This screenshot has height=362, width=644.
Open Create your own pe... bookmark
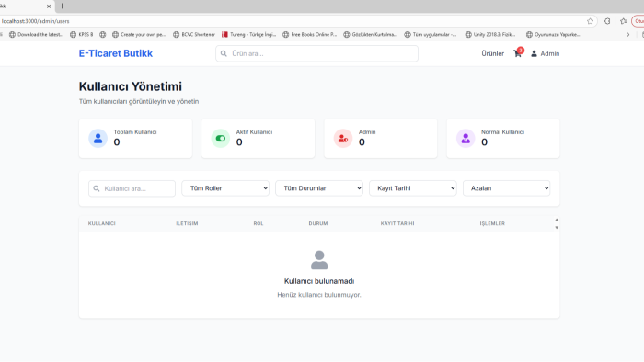(139, 35)
